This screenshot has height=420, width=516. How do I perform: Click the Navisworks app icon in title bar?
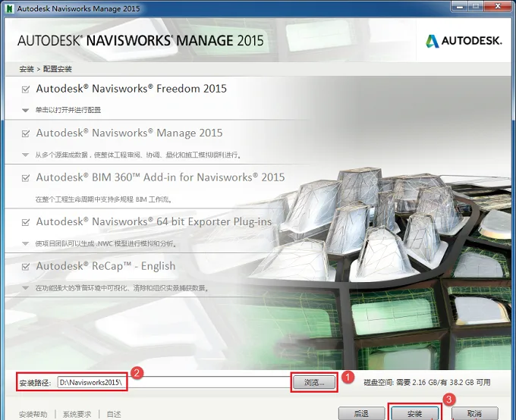pos(10,8)
